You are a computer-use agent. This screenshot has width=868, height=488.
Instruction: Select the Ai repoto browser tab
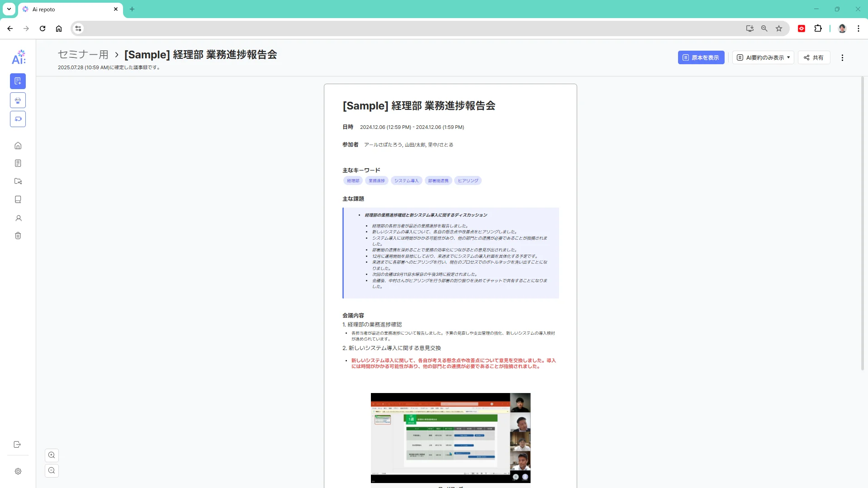tap(70, 9)
